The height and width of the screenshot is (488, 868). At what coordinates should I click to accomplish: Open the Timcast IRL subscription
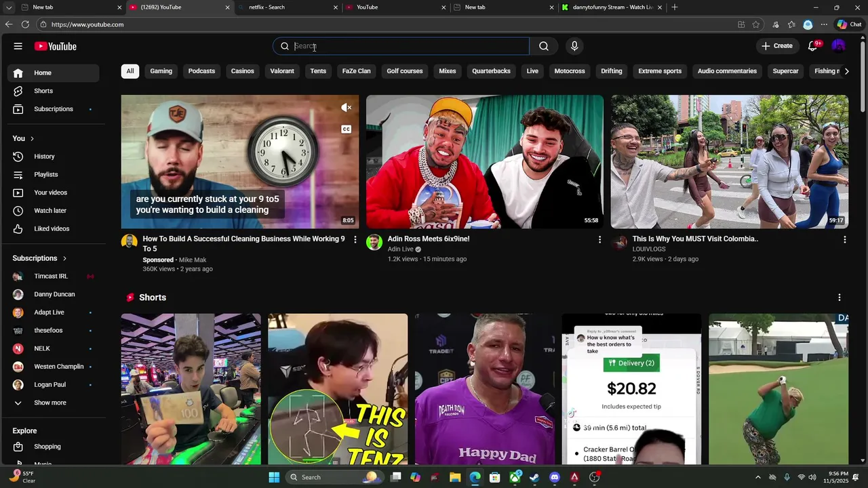[x=54, y=277]
